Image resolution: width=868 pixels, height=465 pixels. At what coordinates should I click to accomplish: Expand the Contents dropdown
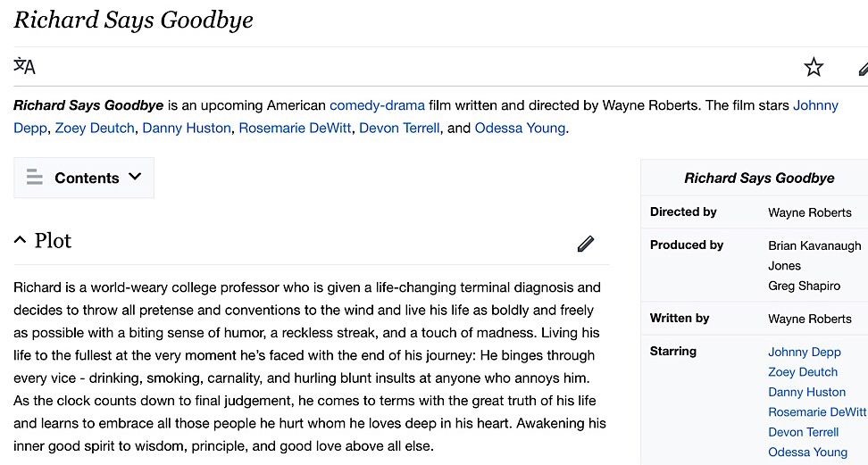coord(135,177)
